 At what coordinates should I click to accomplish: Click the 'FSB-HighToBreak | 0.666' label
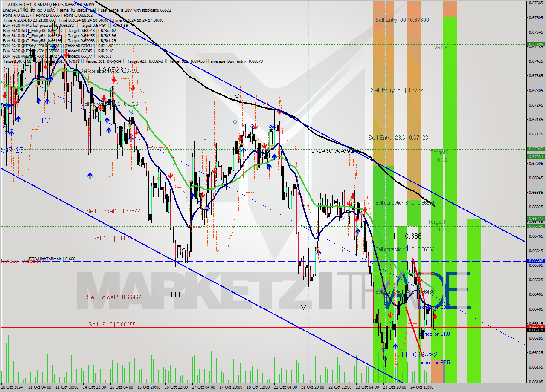tap(52, 259)
